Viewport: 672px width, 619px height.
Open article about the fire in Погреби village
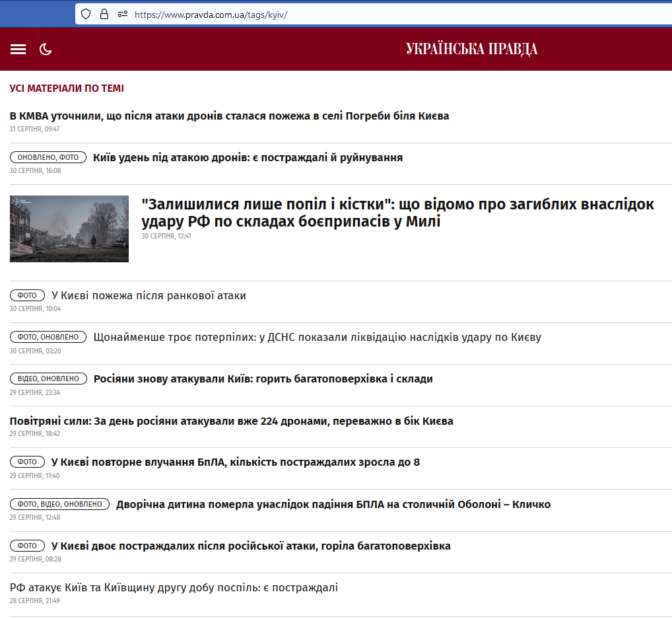(229, 116)
